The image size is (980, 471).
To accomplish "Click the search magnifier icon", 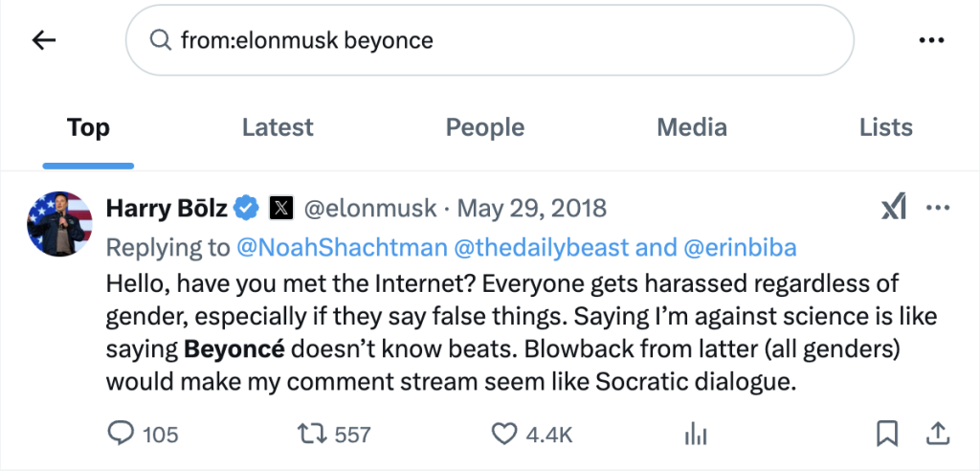I will 160,40.
